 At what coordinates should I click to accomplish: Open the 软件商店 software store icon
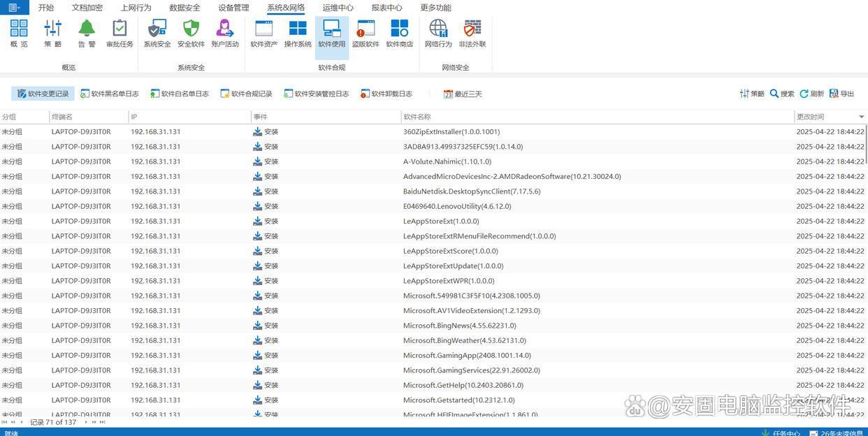[400, 33]
